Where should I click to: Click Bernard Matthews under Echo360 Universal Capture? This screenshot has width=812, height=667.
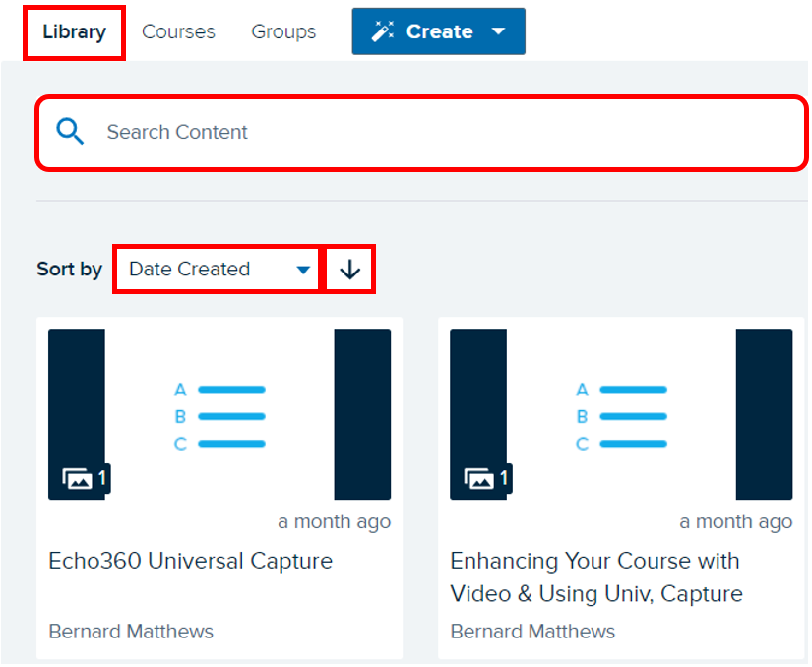tap(131, 632)
